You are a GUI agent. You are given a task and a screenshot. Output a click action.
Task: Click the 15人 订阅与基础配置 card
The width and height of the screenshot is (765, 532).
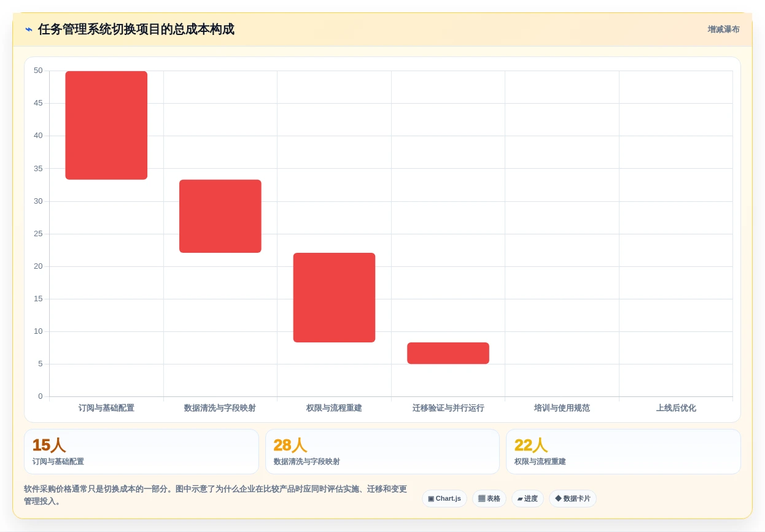[141, 452]
